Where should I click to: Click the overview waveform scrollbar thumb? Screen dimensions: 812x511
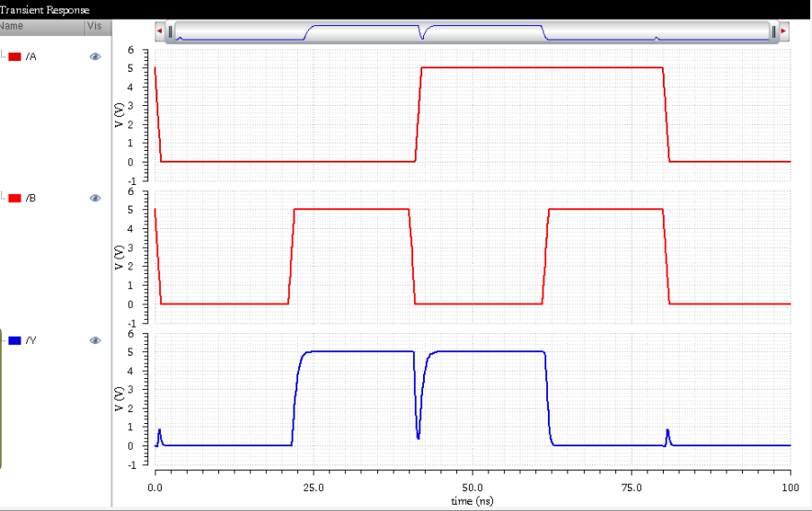[x=472, y=31]
